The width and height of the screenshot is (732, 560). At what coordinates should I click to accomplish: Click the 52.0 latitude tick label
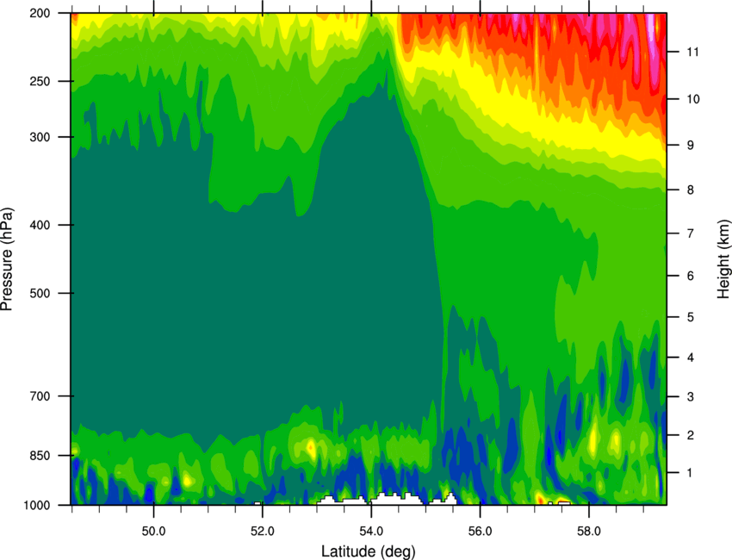coord(263,531)
